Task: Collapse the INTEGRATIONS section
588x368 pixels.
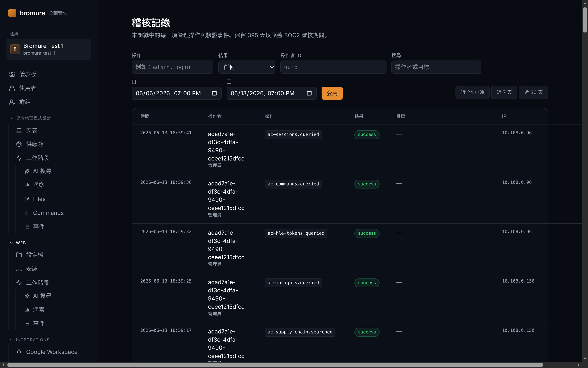Action: click(x=11, y=340)
